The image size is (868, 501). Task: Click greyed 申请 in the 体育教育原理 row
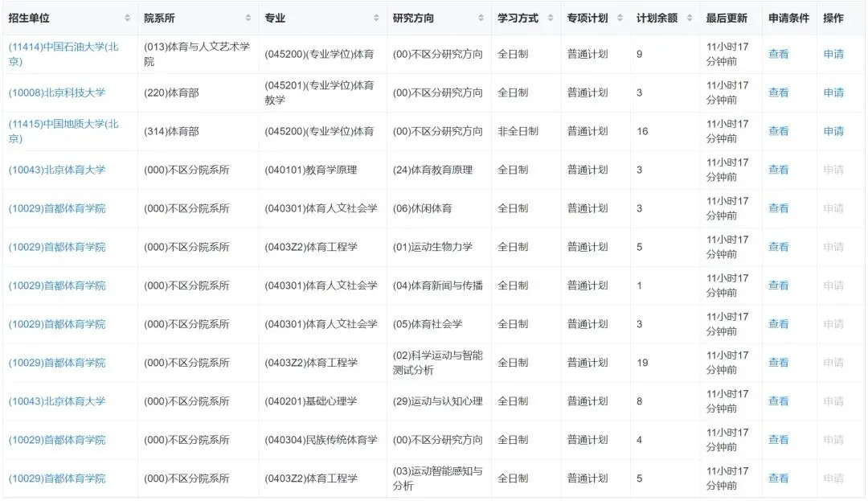[833, 170]
